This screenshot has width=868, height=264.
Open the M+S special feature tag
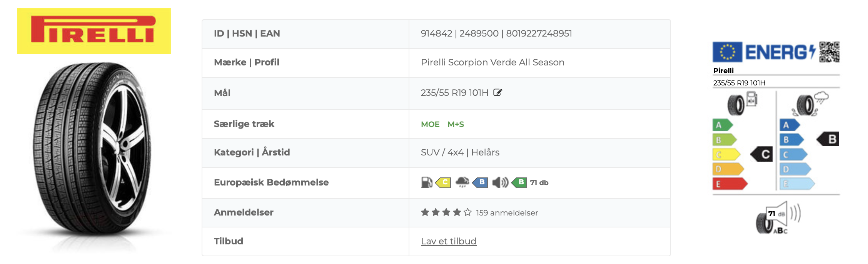click(456, 124)
